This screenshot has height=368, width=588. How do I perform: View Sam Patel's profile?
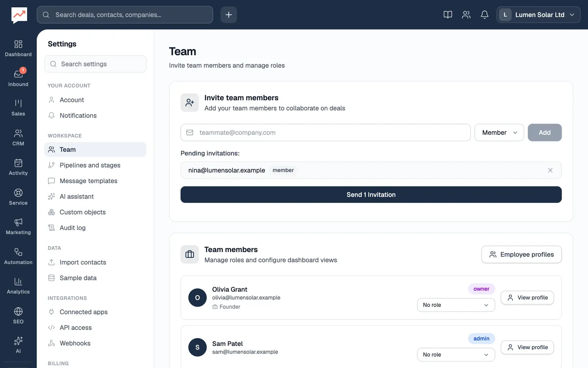(527, 347)
